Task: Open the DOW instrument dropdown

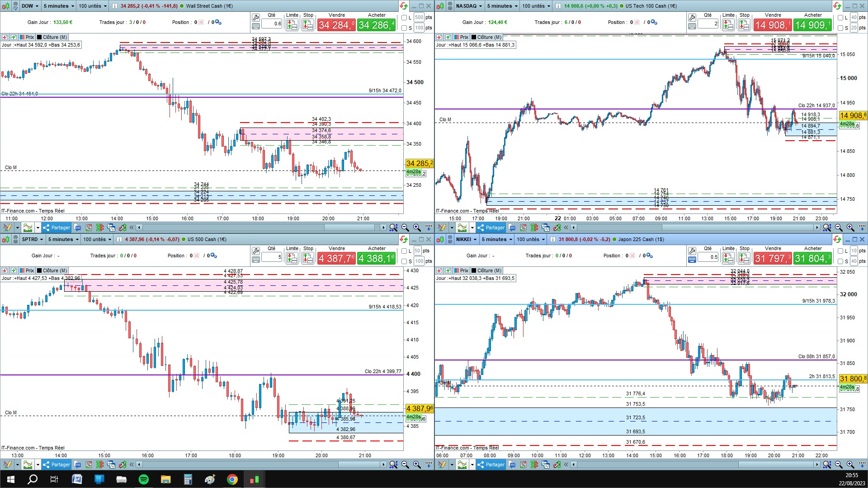Action: tap(30, 6)
